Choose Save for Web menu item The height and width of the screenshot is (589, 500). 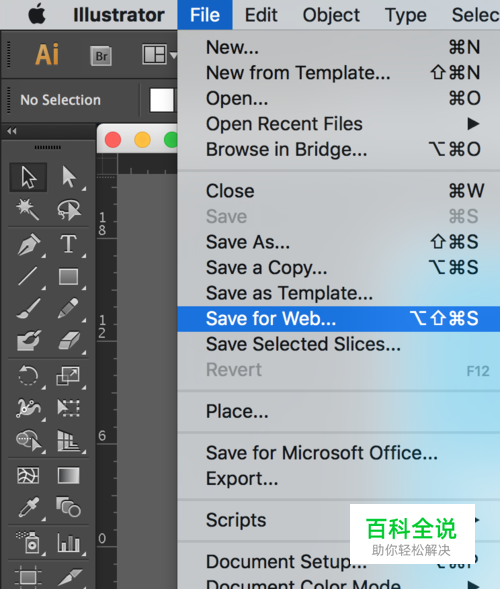(x=339, y=319)
